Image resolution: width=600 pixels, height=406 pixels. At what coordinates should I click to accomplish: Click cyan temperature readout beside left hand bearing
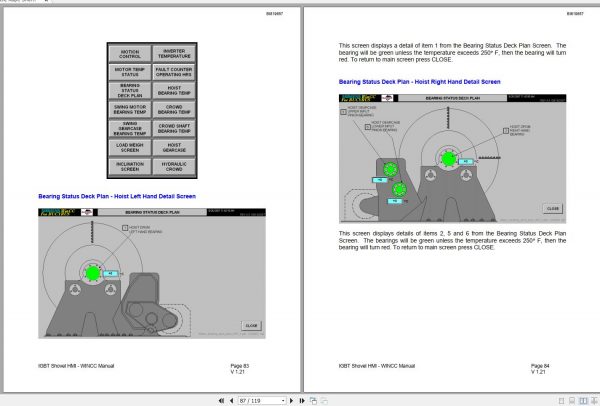[x=111, y=274]
